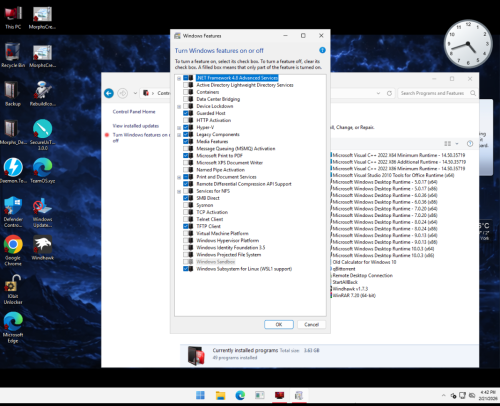Open the address bar history dropdown
This screenshot has width=500, height=406.
378,93
